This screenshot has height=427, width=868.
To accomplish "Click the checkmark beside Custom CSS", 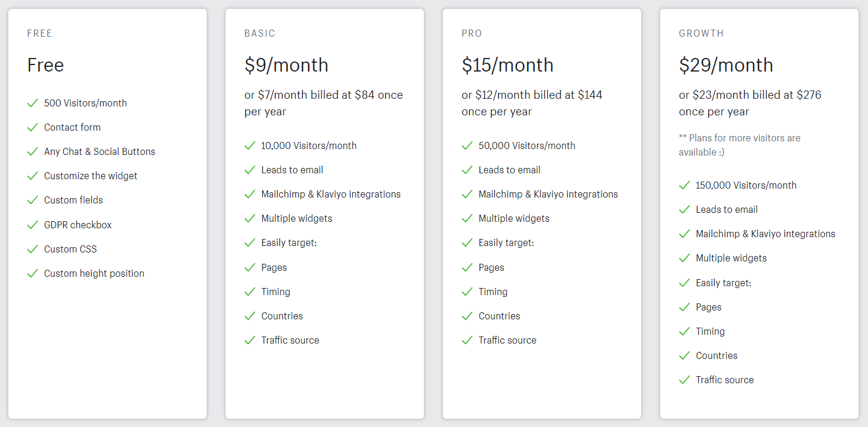I will 33,249.
